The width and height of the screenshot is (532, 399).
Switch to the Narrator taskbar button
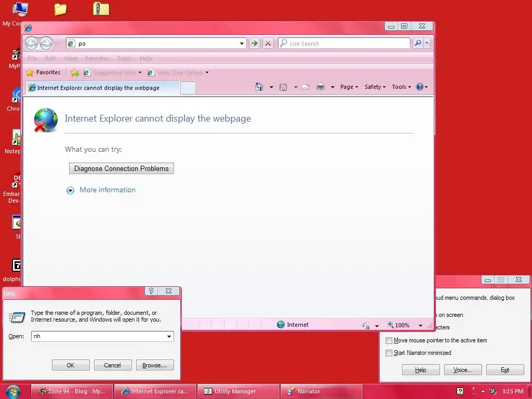tap(321, 391)
